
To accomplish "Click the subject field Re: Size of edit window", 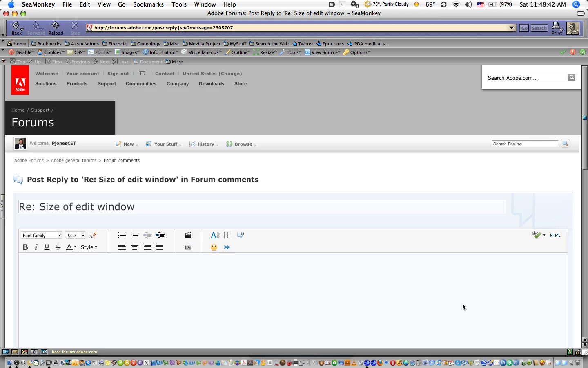I will pos(262,206).
